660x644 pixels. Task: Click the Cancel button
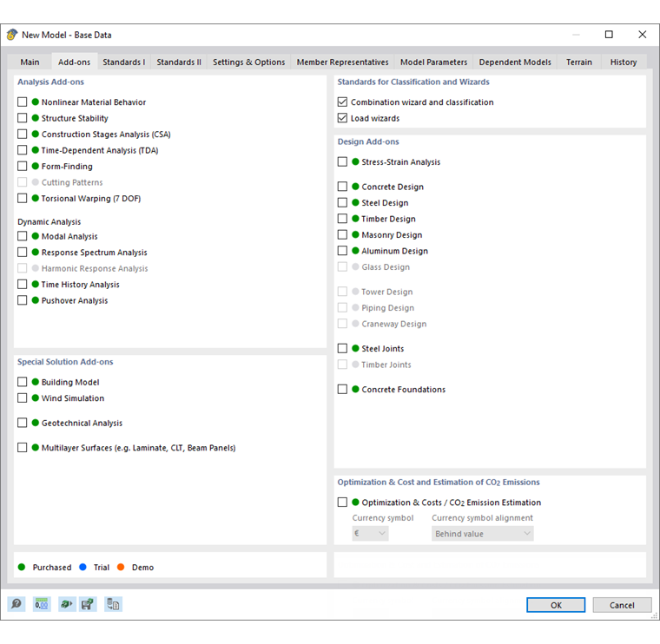622,605
